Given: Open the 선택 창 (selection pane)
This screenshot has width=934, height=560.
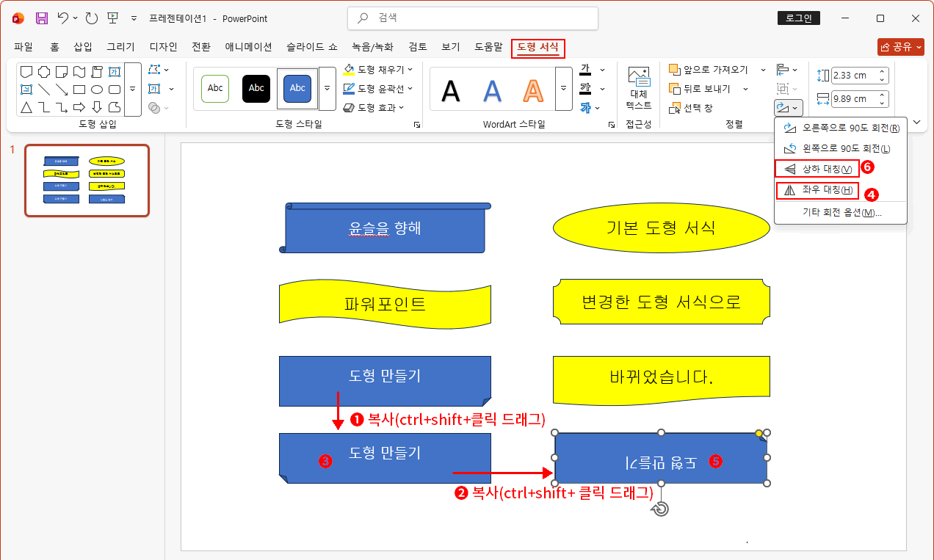Looking at the screenshot, I should [x=673, y=106].
